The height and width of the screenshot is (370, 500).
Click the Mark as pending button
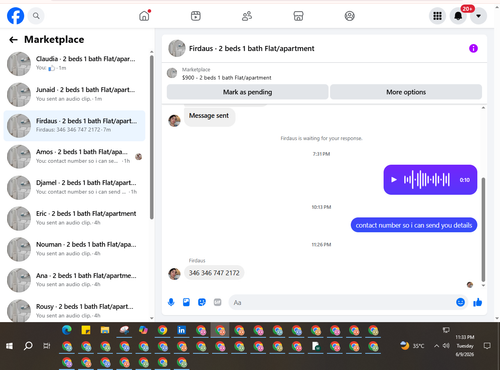[x=247, y=92]
